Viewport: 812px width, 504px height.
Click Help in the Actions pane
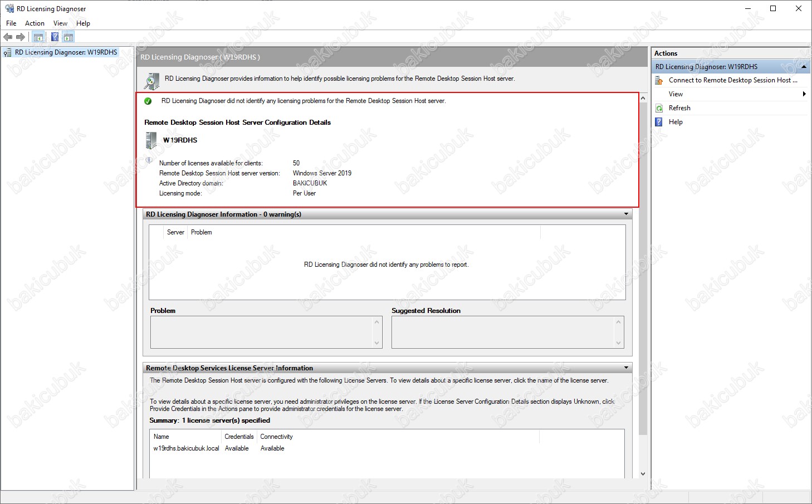coord(676,122)
